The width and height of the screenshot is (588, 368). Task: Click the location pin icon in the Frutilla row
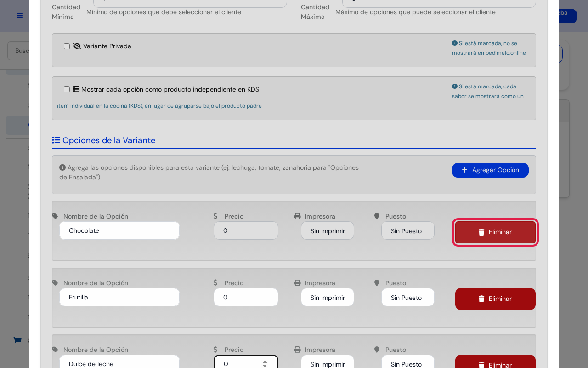pos(377,283)
